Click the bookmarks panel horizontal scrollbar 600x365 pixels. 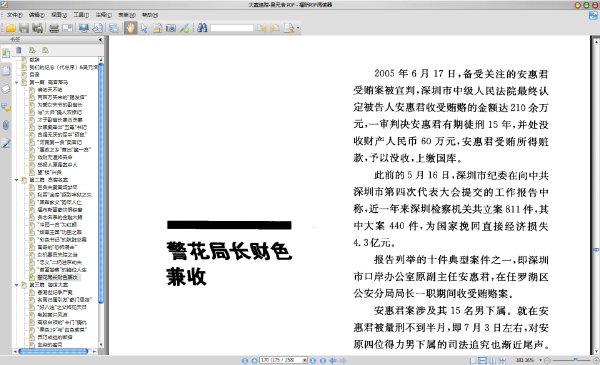[x=53, y=351]
